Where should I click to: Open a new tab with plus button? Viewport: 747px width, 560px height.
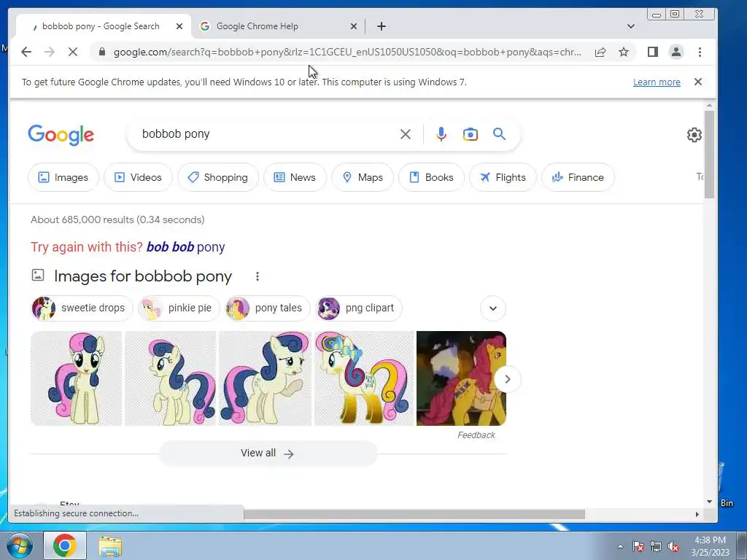click(x=381, y=26)
